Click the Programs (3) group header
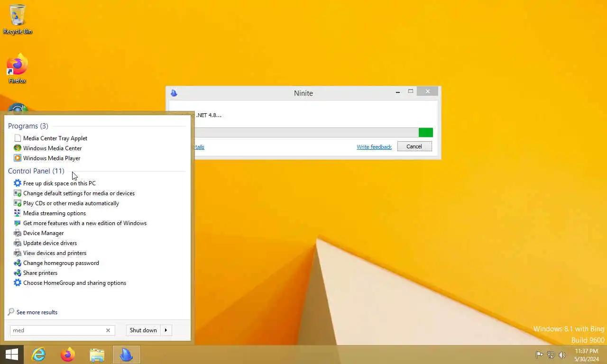 (28, 126)
